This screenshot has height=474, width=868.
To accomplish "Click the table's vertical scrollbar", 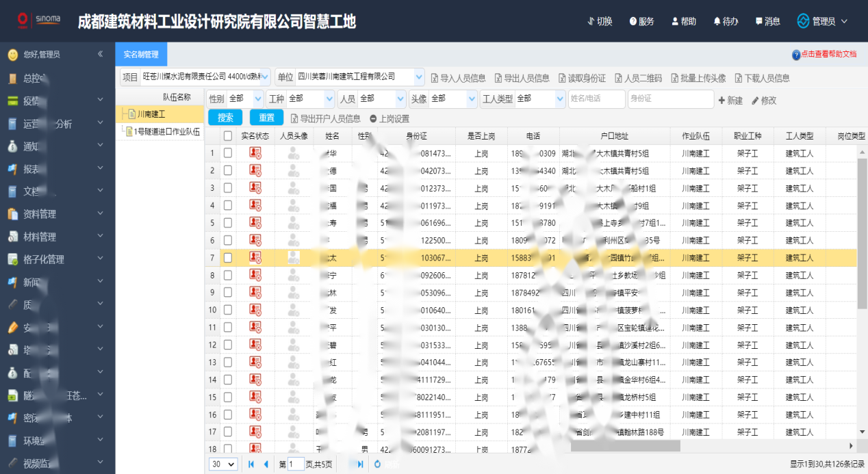I will [863, 233].
